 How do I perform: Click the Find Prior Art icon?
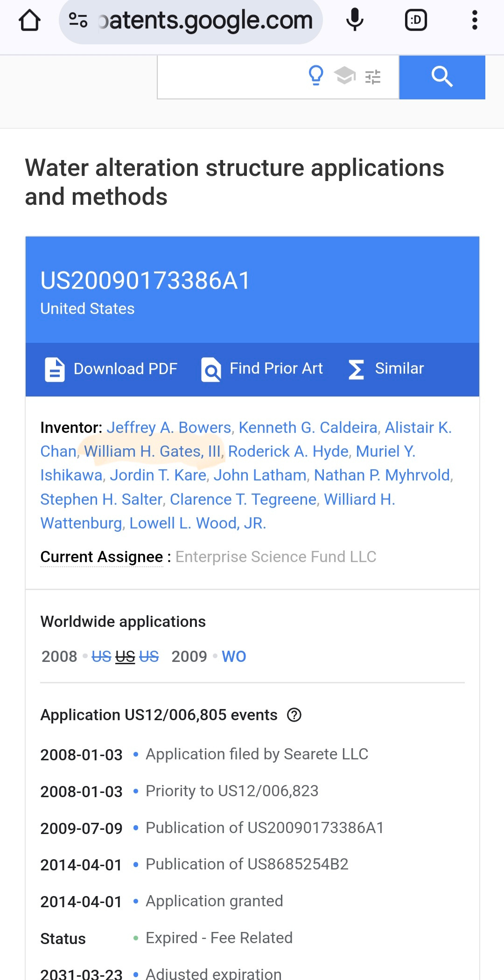click(x=211, y=369)
